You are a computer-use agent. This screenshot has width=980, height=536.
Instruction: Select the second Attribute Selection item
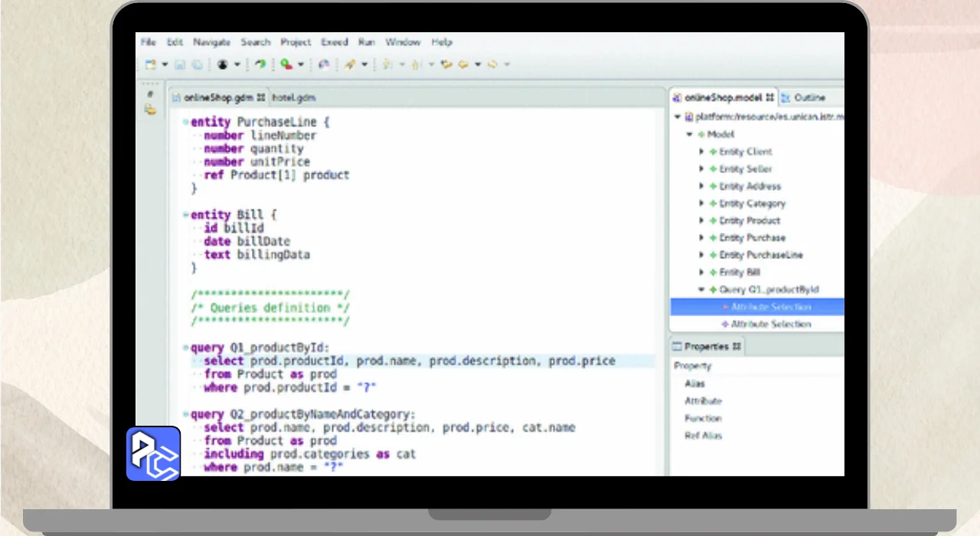coord(770,324)
